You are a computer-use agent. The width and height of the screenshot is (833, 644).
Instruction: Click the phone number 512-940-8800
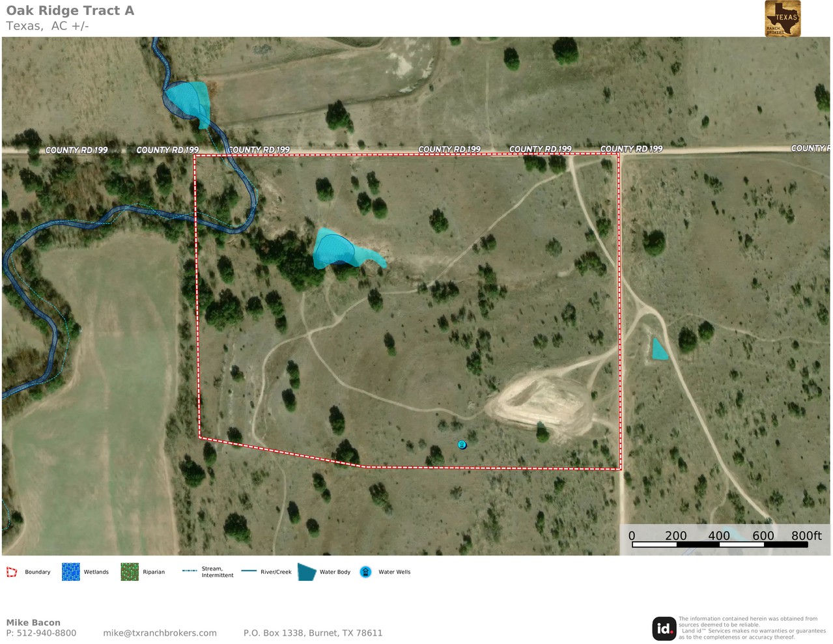pyautogui.click(x=46, y=633)
